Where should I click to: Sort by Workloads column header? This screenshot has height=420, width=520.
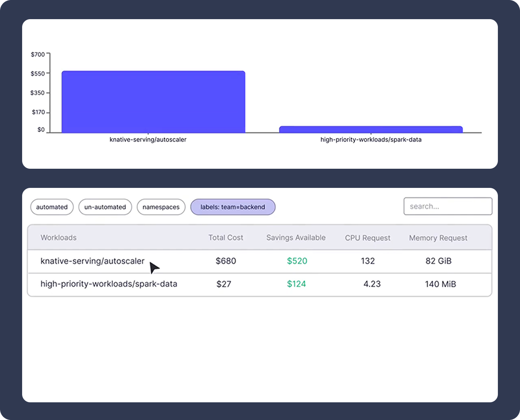59,238
